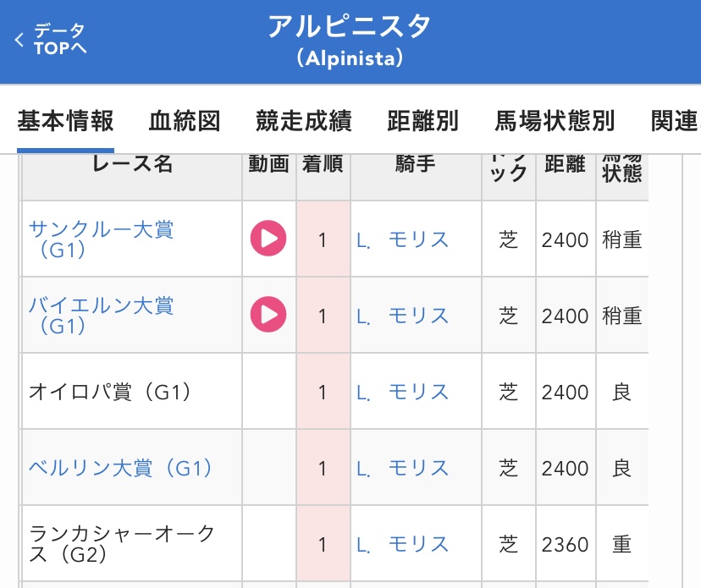Go back using the left chevron arrow
701x588 pixels.
point(19,40)
